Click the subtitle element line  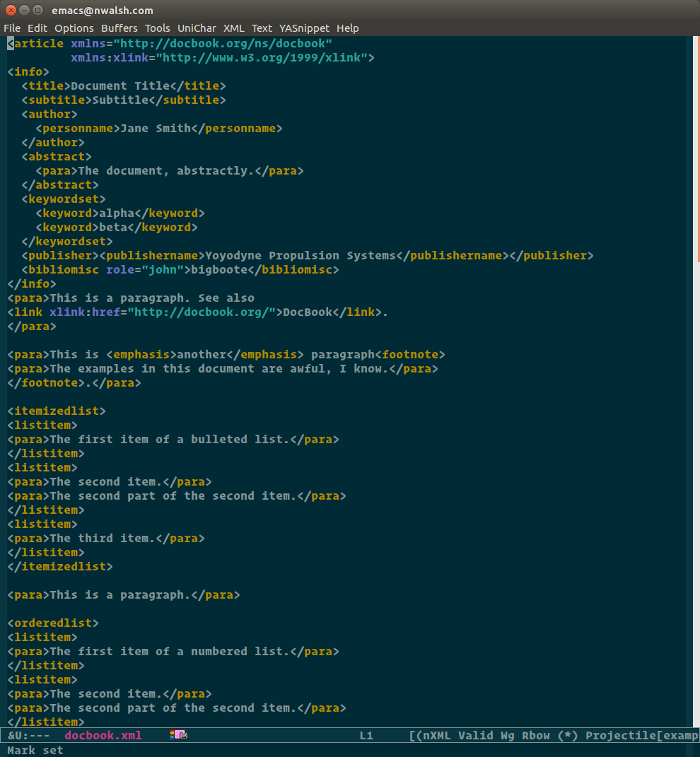[x=124, y=100]
